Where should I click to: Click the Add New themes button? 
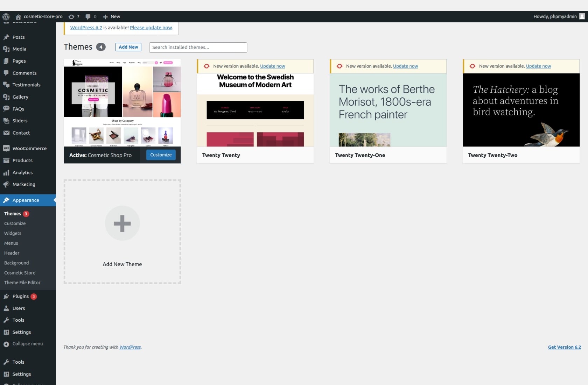[x=128, y=47]
